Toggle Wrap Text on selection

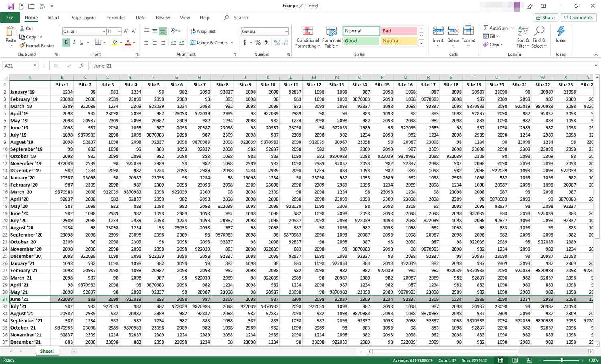(x=203, y=31)
